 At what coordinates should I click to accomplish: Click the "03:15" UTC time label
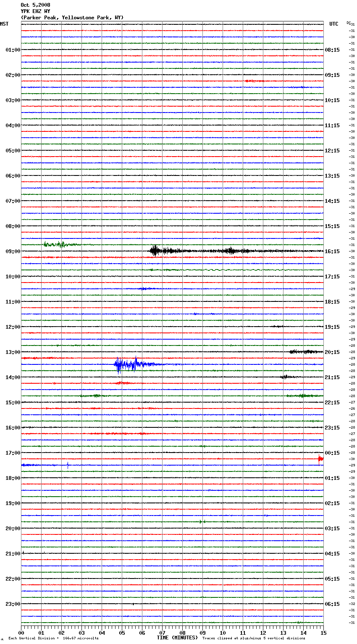click(x=332, y=529)
